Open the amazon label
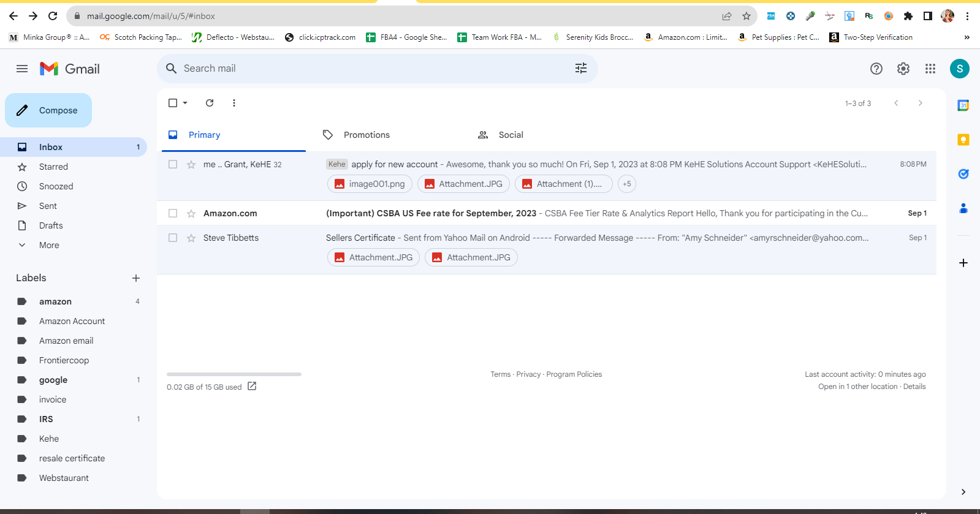Viewport: 980px width, 514px height. (74, 301)
